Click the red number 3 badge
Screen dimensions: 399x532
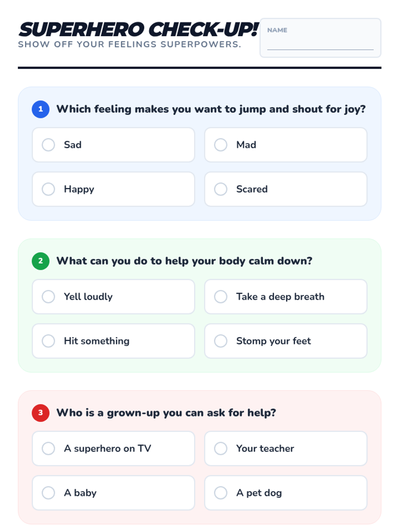[x=41, y=413]
